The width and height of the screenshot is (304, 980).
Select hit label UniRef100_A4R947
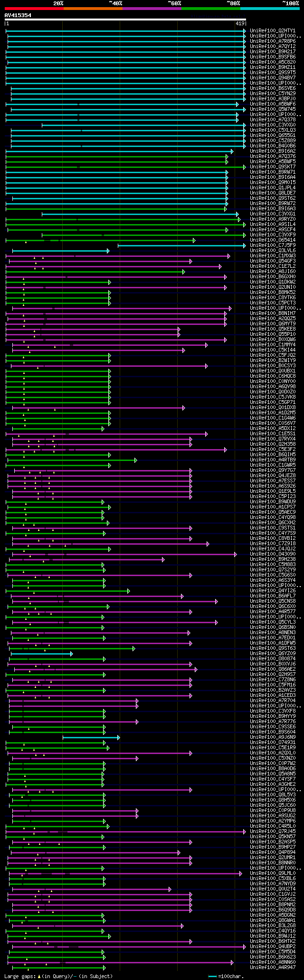pos(273,967)
